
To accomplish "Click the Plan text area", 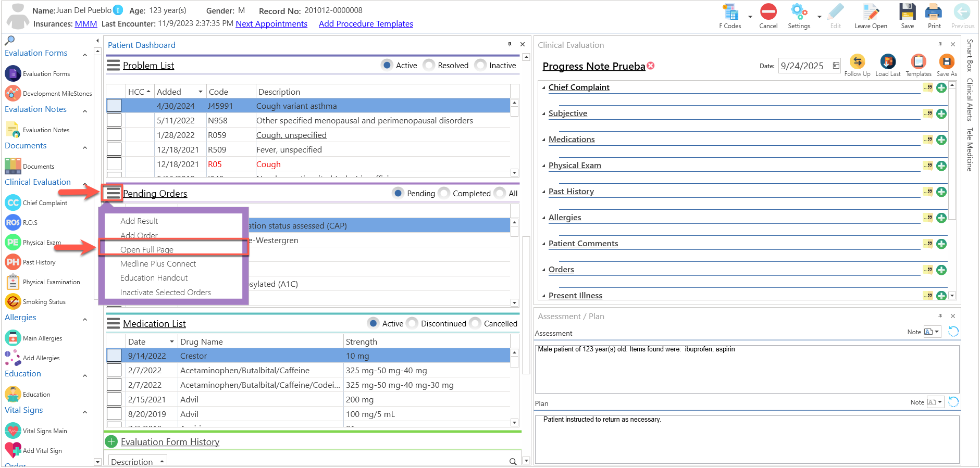I will [x=747, y=439].
